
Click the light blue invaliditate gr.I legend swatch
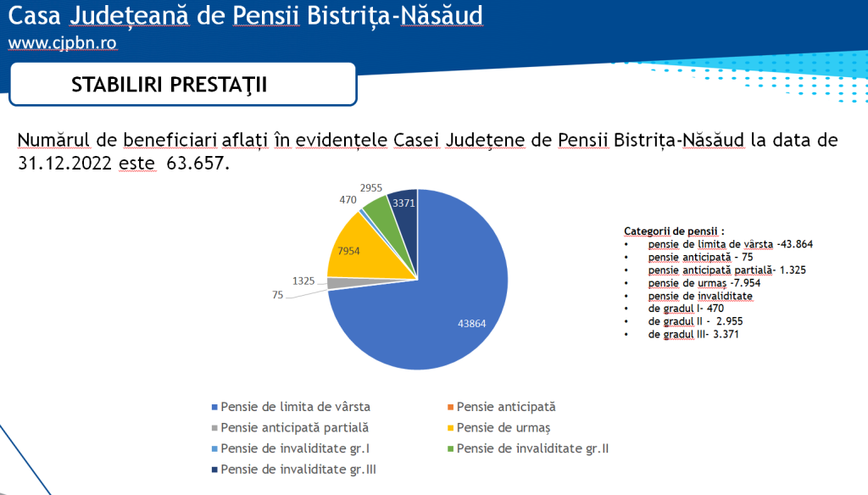click(x=215, y=448)
